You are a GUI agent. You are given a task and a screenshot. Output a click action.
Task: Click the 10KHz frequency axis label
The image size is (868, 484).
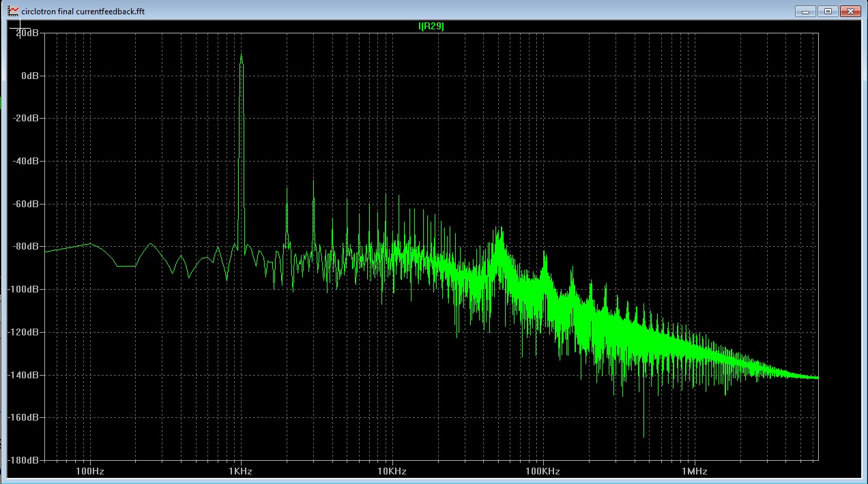click(x=392, y=471)
